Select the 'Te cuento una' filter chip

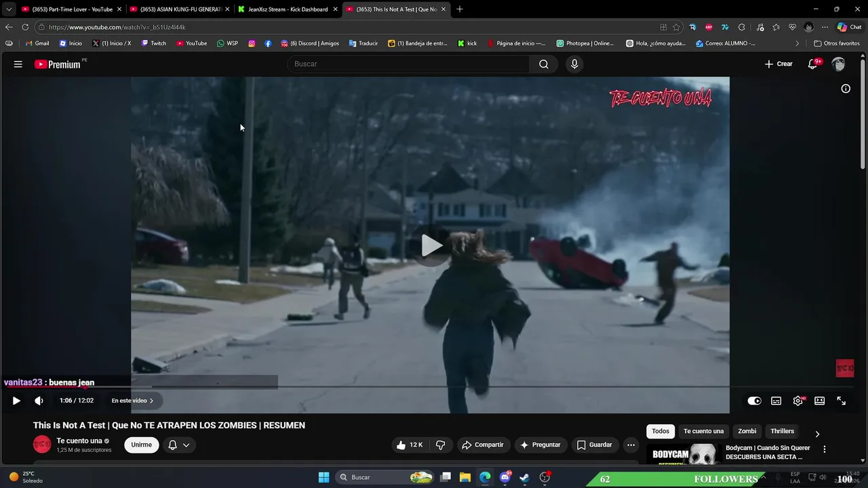coord(703,431)
